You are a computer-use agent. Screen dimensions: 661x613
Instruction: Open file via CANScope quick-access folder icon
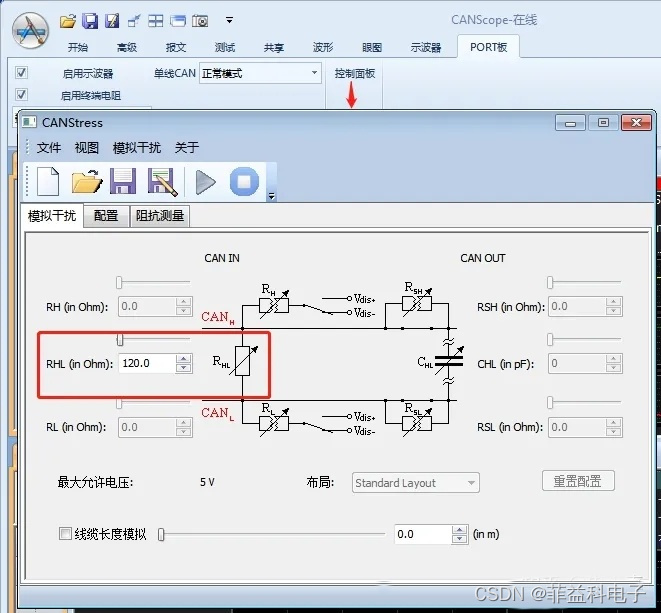coord(67,21)
